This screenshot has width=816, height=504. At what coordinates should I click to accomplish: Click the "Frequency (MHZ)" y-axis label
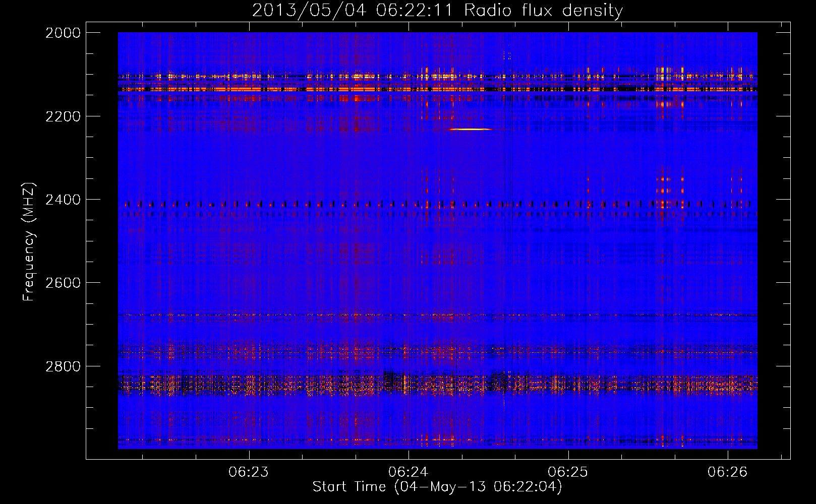tap(29, 241)
